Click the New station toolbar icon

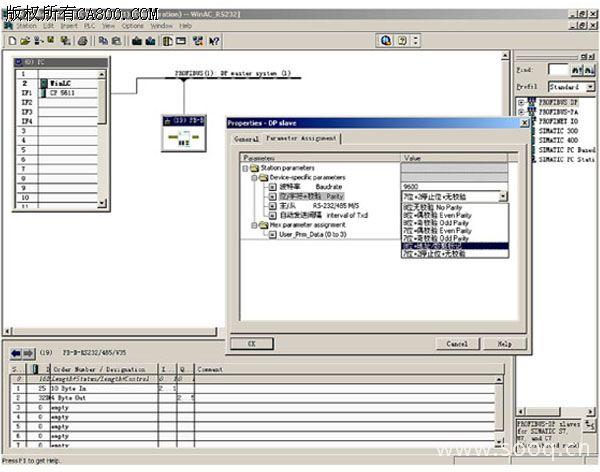(10, 41)
